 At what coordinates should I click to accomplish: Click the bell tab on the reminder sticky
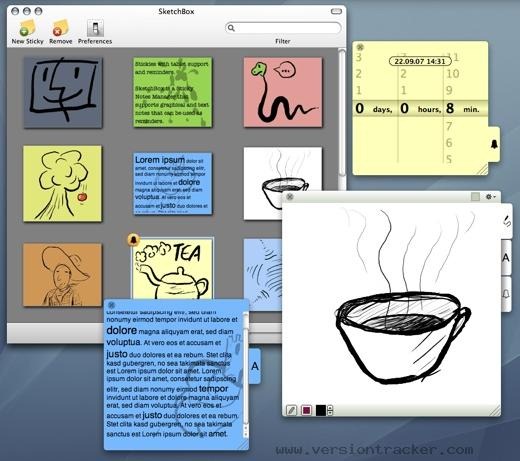coord(494,144)
